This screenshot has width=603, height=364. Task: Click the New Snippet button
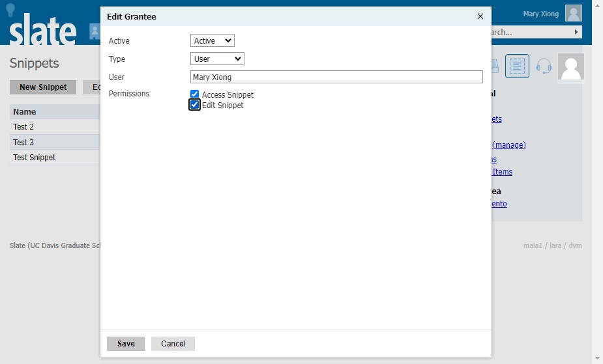(43, 87)
